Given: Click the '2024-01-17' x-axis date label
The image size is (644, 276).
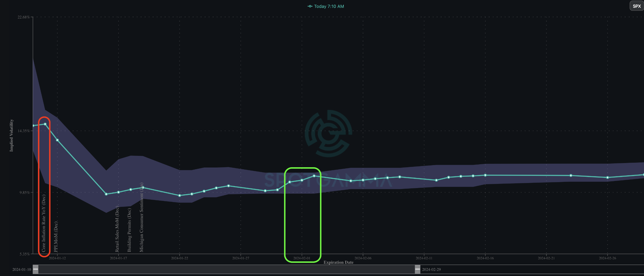Looking at the screenshot, I should click(x=118, y=258).
